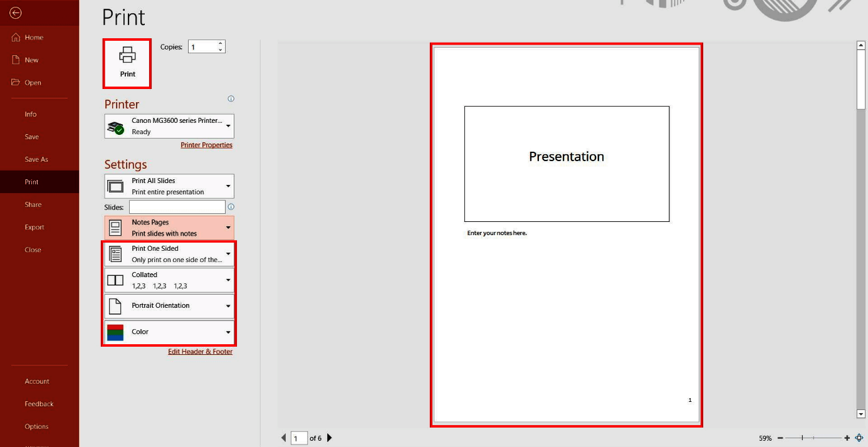Click the Home icon in the sidebar
The image size is (868, 447).
(x=16, y=37)
